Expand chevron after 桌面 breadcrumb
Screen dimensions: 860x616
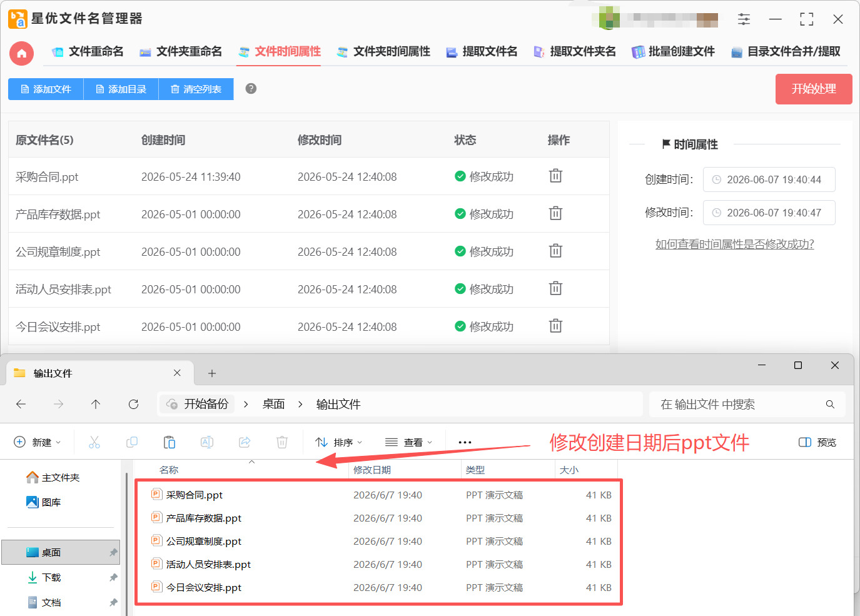pyautogui.click(x=300, y=405)
